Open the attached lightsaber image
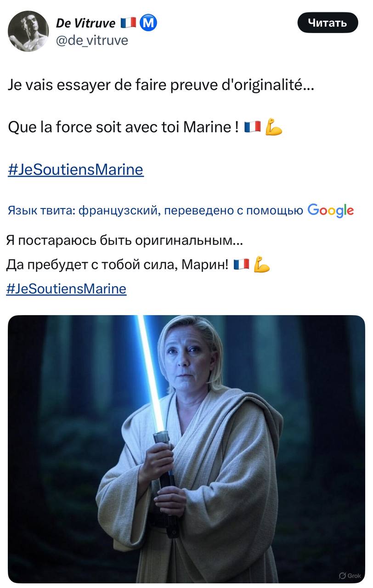Image resolution: width=373 pixels, height=588 pixels. tap(186, 449)
